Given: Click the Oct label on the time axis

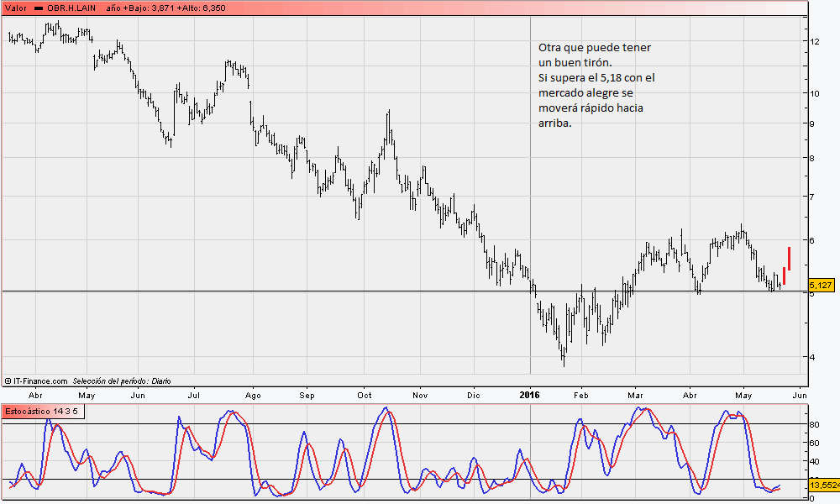Looking at the screenshot, I should coord(365,394).
